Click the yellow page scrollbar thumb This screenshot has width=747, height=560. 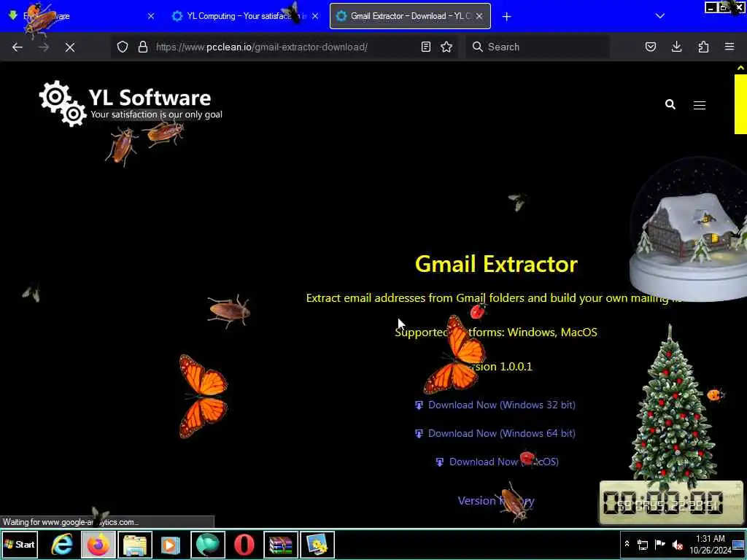(740, 104)
